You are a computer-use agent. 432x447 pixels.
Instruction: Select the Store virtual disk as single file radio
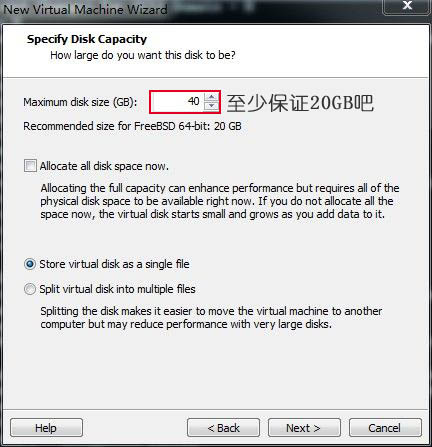click(30, 264)
